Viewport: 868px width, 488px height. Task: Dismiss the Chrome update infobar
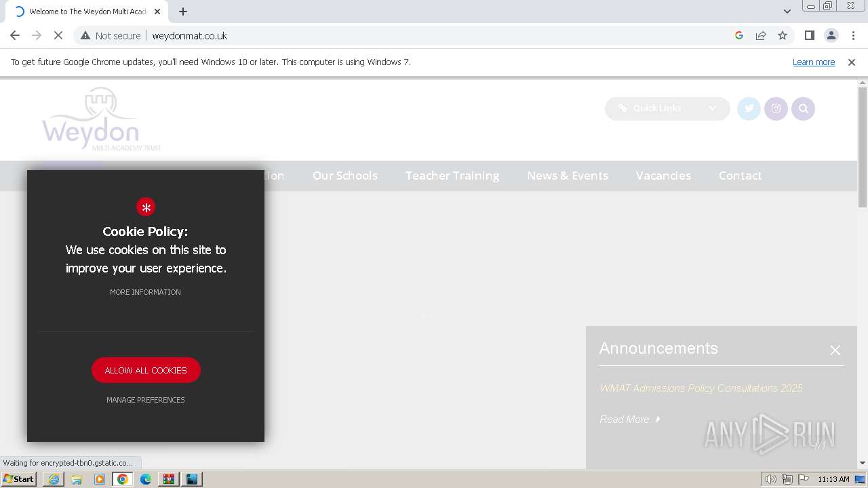click(x=852, y=62)
